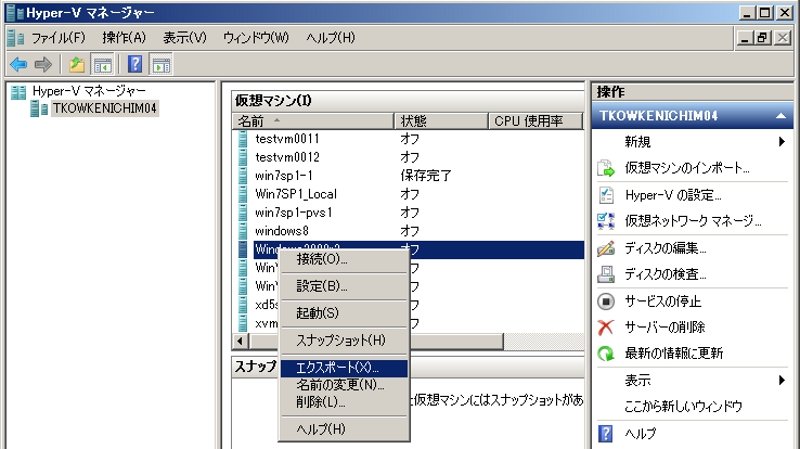Click the Up one level folder icon

[x=77, y=64]
